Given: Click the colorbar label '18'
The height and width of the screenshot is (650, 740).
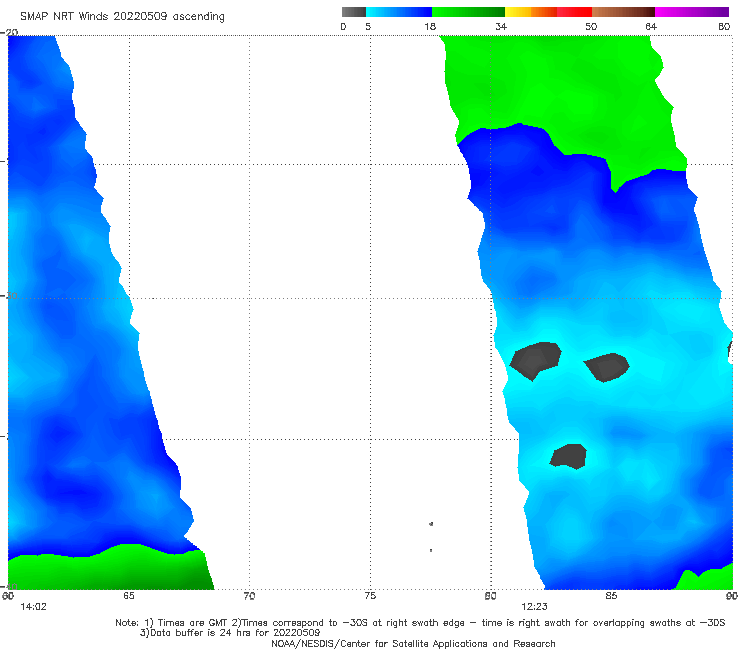Looking at the screenshot, I should (430, 26).
